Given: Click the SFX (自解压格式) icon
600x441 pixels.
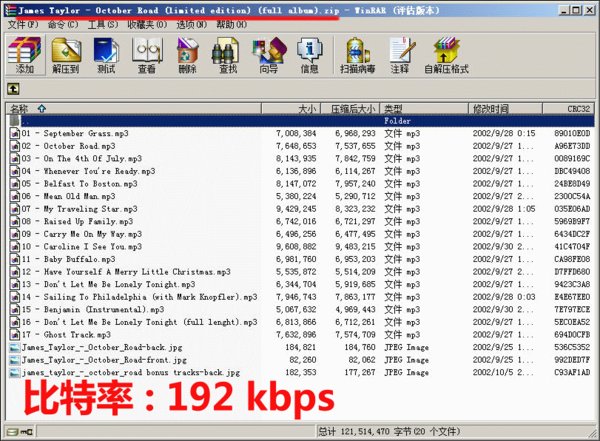Looking at the screenshot, I should [x=446, y=55].
